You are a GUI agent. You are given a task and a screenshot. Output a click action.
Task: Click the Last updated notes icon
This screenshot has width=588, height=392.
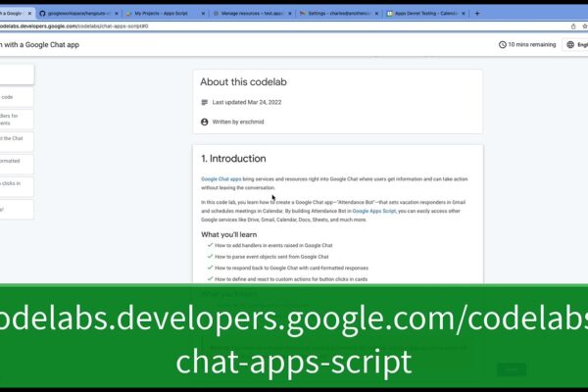point(205,102)
